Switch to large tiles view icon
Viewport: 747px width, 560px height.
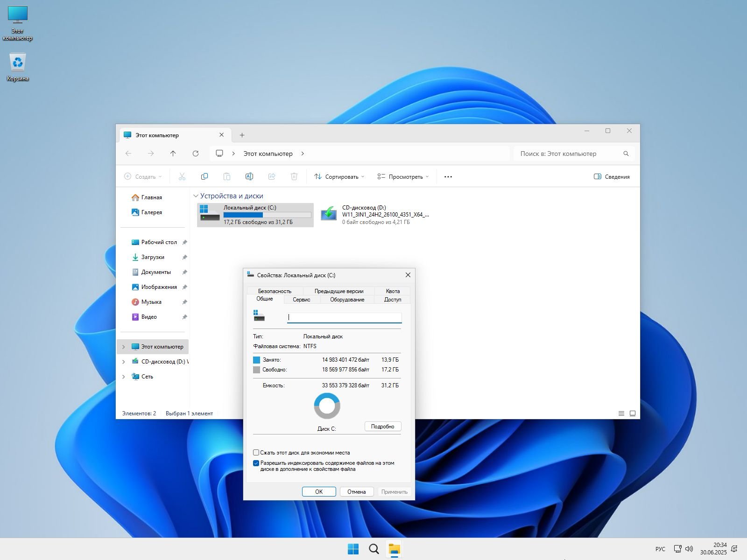tap(633, 413)
